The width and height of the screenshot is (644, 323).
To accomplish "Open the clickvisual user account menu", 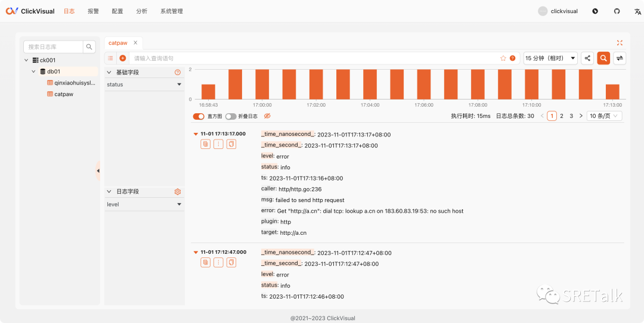I will coord(558,11).
